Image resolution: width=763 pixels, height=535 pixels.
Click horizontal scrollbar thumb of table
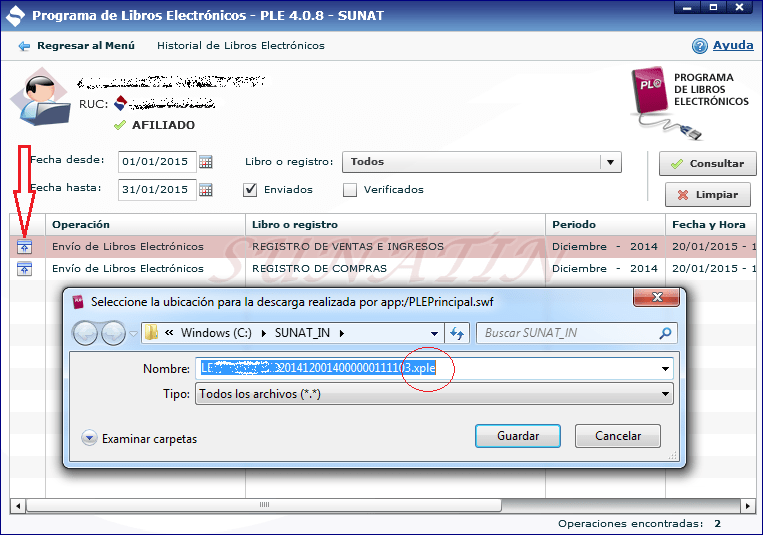264,505
